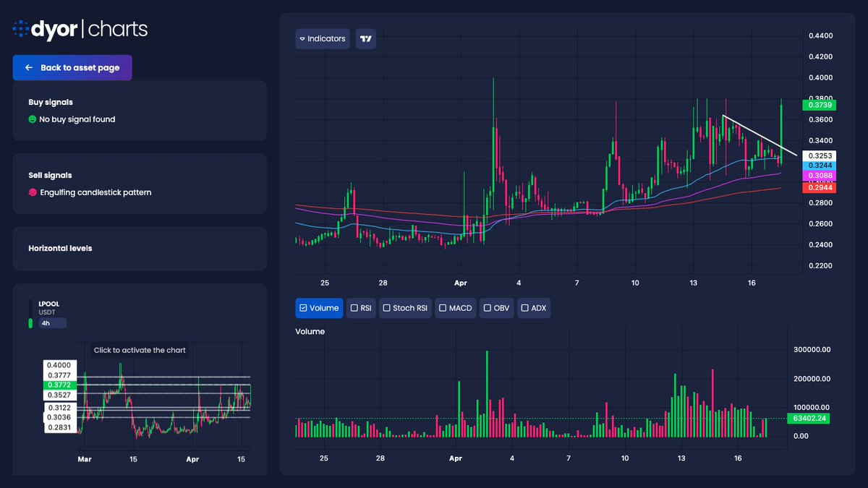Click the Horizontal levels panel
This screenshot has height=488, width=868.
[139, 249]
